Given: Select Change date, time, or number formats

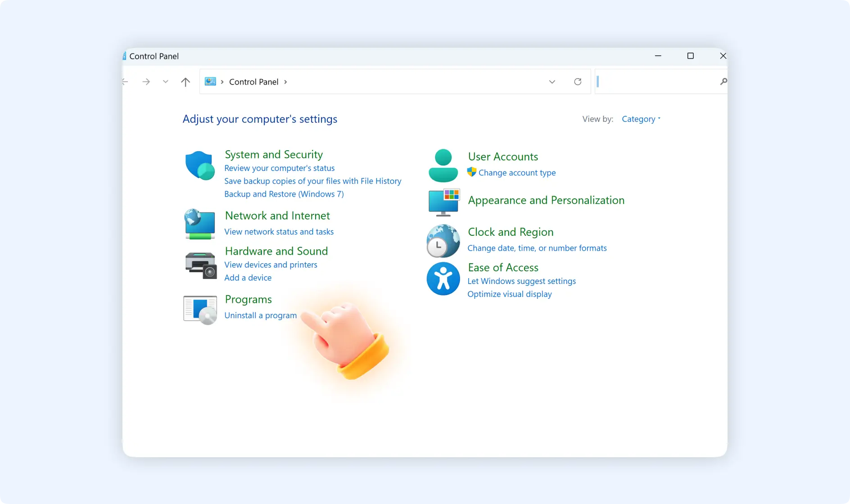Looking at the screenshot, I should click(537, 248).
